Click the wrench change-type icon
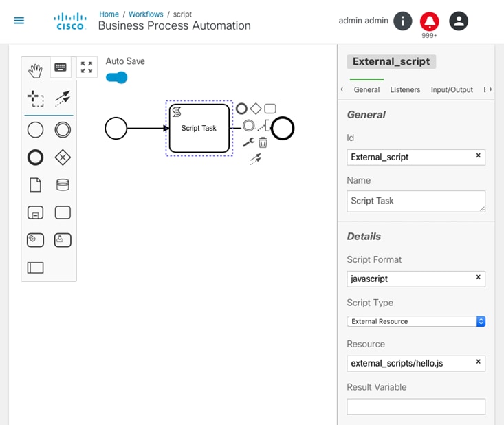 click(x=248, y=142)
